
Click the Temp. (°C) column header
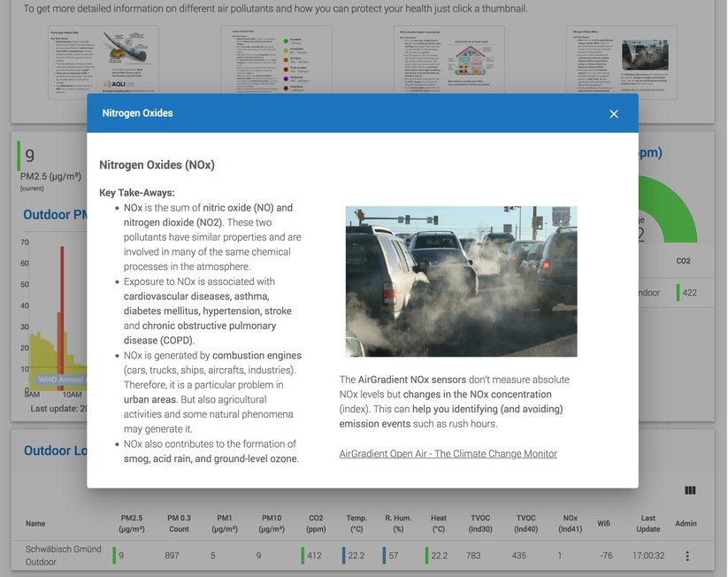tap(356, 524)
